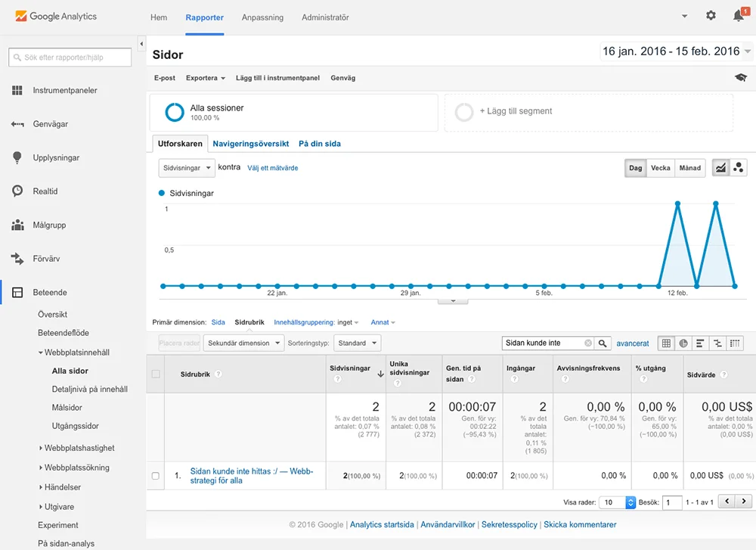
Task: Select the pie chart table view
Action: [683, 343]
